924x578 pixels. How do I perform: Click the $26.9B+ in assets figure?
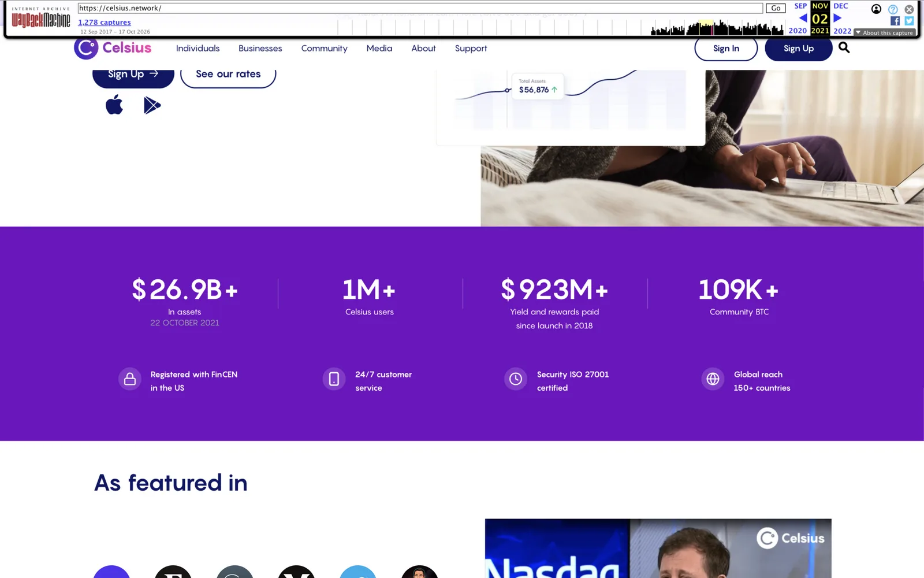click(x=185, y=290)
